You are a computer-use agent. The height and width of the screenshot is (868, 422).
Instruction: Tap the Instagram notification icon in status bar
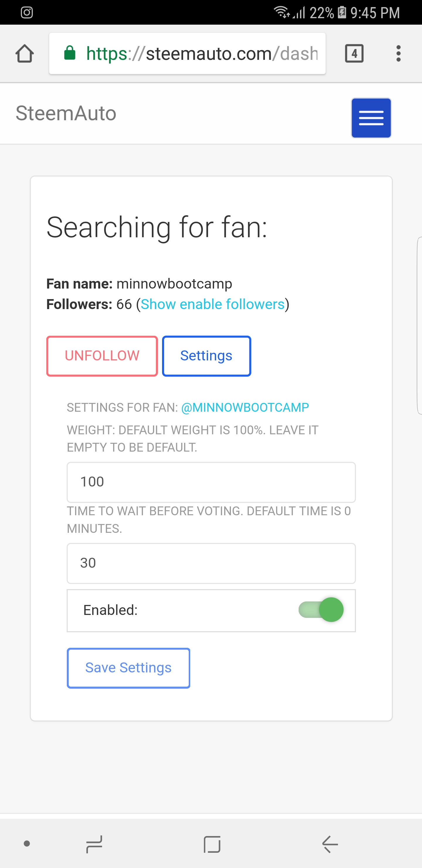click(x=27, y=13)
